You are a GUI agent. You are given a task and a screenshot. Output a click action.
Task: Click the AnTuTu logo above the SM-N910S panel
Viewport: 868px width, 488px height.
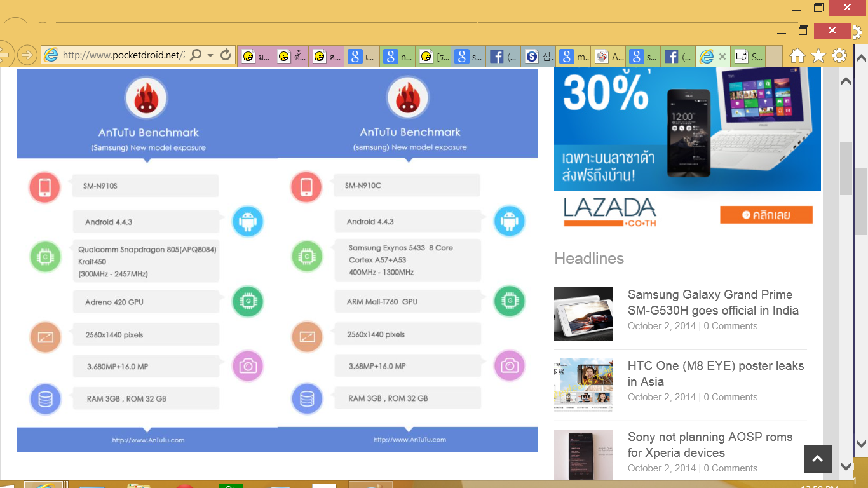(x=146, y=98)
